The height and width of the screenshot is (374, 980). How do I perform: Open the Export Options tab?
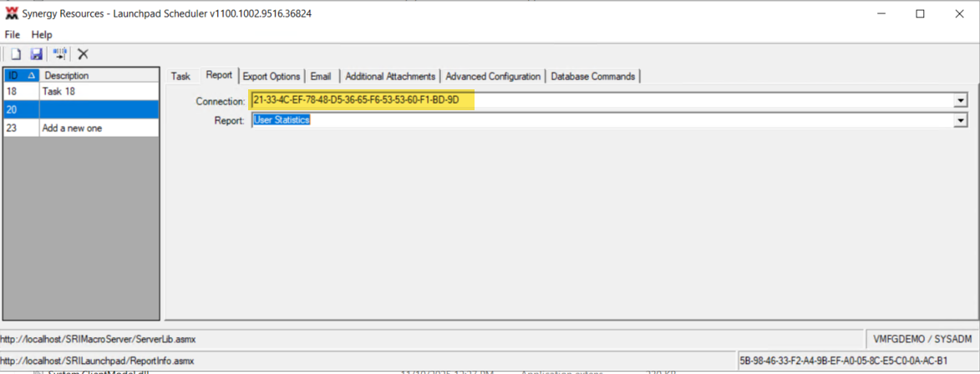point(272,76)
